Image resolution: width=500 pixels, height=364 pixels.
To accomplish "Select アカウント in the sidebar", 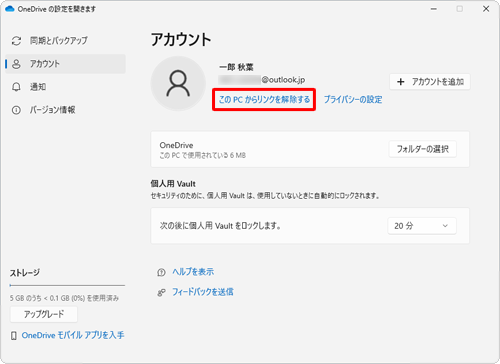I will click(x=66, y=64).
